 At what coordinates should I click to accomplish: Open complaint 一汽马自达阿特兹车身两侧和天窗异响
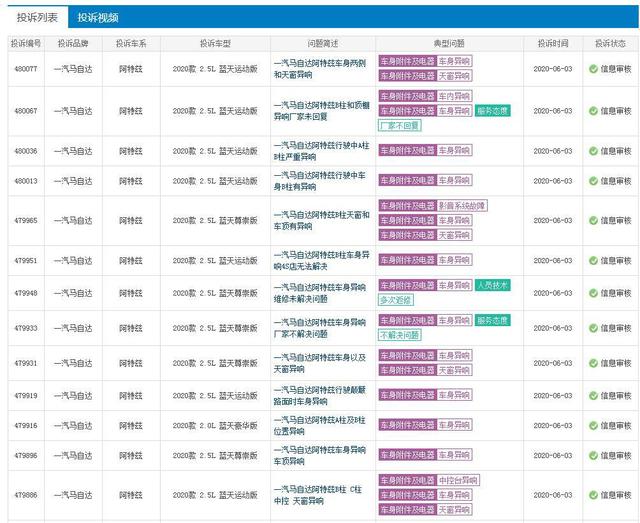[320, 69]
